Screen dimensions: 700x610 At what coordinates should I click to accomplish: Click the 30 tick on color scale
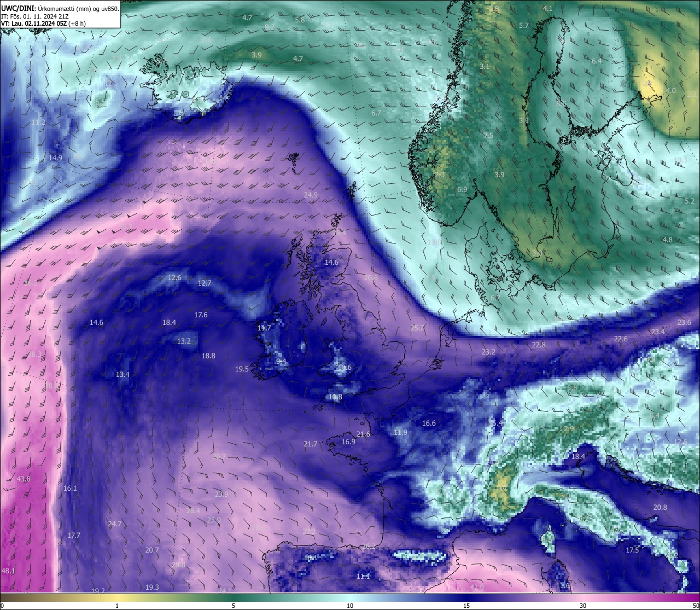tap(583, 606)
